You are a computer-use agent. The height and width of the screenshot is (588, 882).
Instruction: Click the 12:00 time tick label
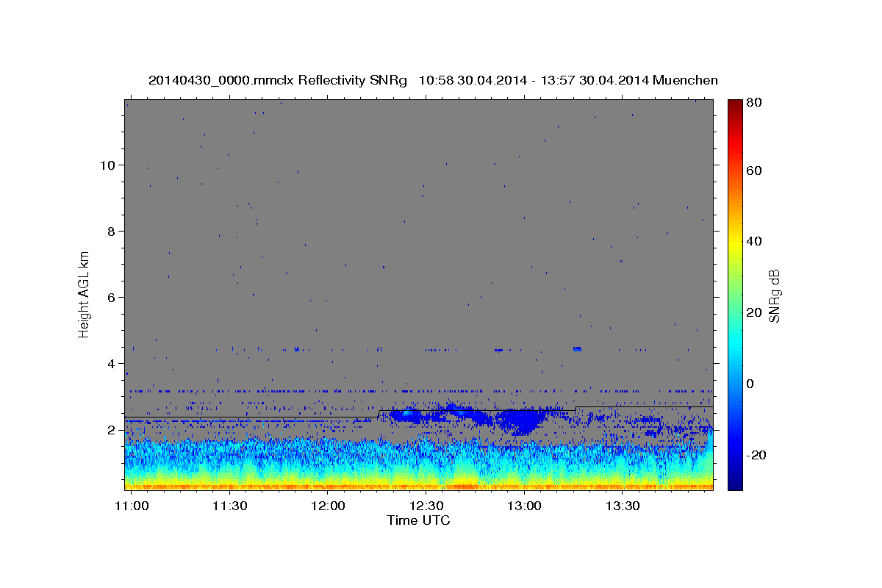coord(328,506)
